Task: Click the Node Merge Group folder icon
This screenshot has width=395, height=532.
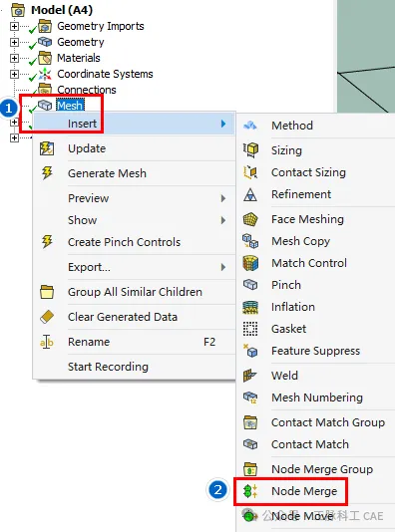Action: (250, 469)
